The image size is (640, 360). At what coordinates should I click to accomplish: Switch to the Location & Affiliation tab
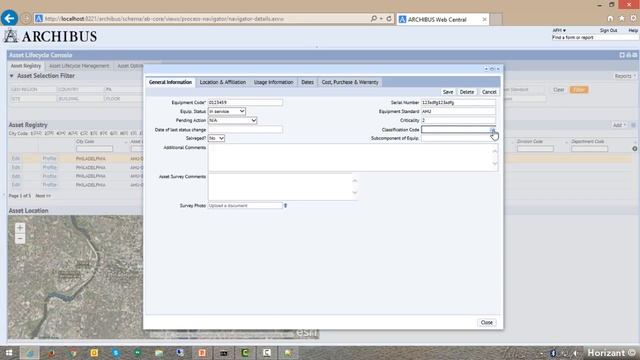coord(222,82)
